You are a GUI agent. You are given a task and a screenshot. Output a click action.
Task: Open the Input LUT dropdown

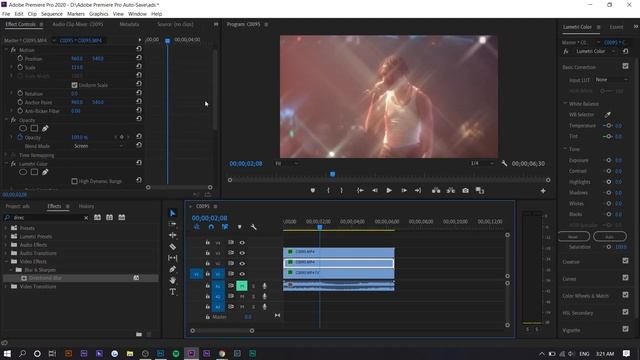tap(611, 80)
